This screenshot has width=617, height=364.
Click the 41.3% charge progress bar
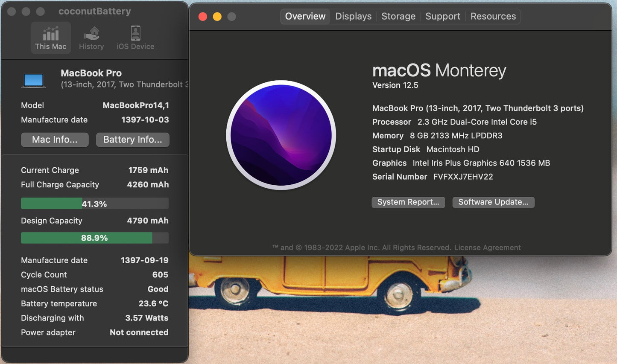94,203
